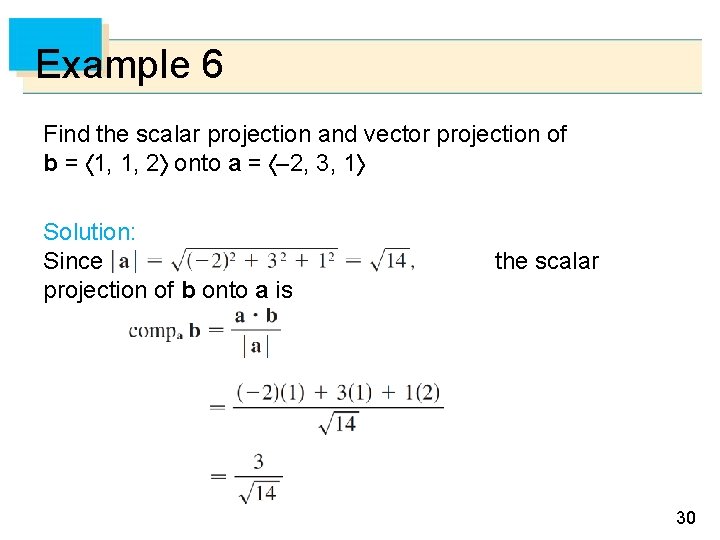Click the 'the scalar' text on right
Viewport: 720px width, 540px height.
click(546, 262)
